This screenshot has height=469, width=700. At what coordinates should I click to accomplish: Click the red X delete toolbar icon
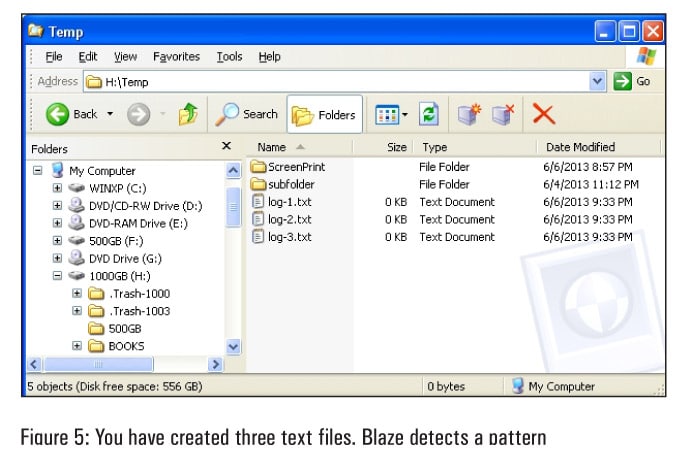tap(543, 114)
